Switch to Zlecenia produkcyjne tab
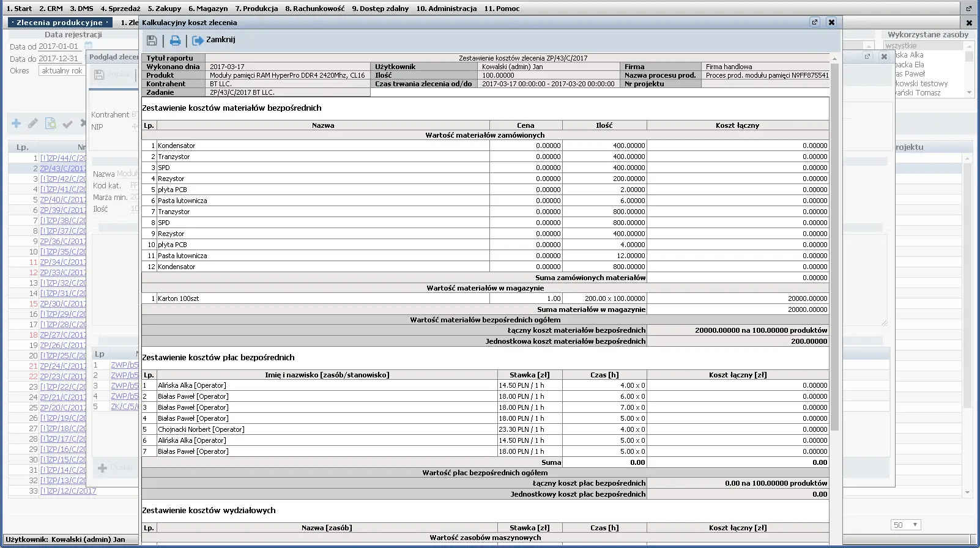The height and width of the screenshot is (548, 980). (59, 23)
